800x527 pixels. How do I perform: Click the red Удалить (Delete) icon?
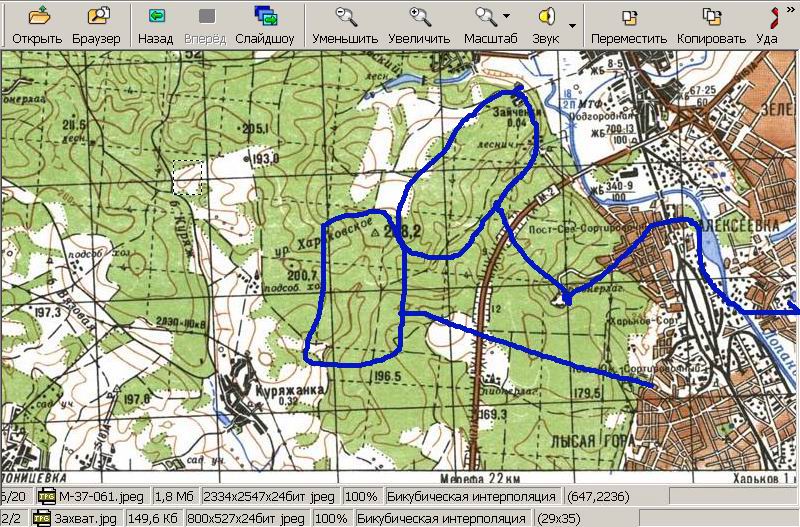click(x=773, y=17)
